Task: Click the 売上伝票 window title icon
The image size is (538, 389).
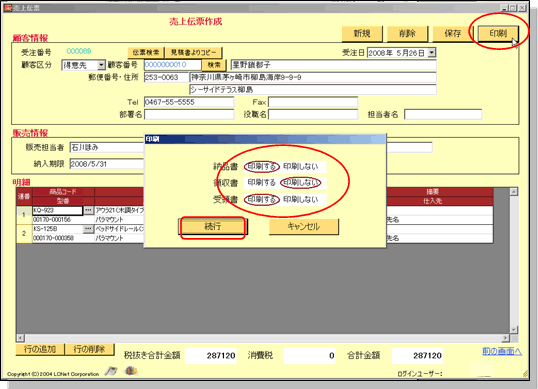Action: pos(8,8)
